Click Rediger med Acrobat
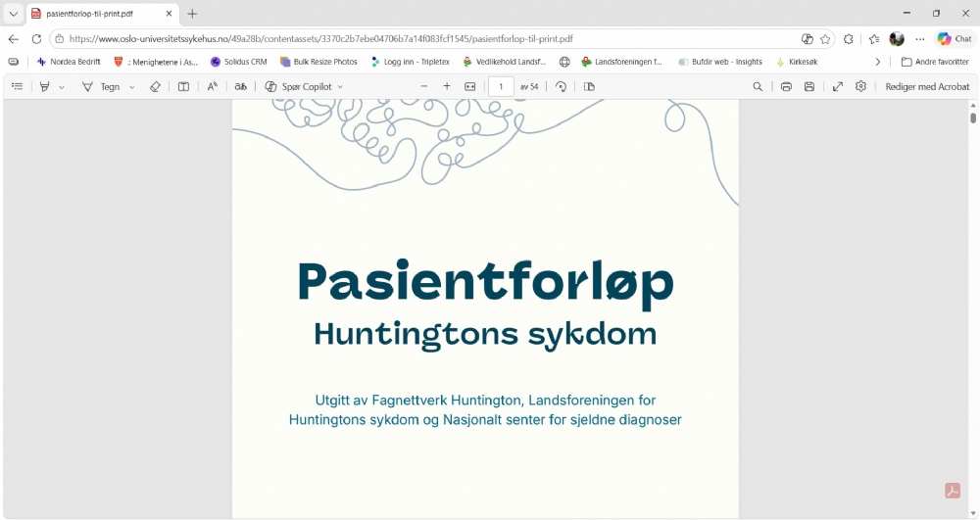Image resolution: width=980 pixels, height=520 pixels. click(927, 87)
